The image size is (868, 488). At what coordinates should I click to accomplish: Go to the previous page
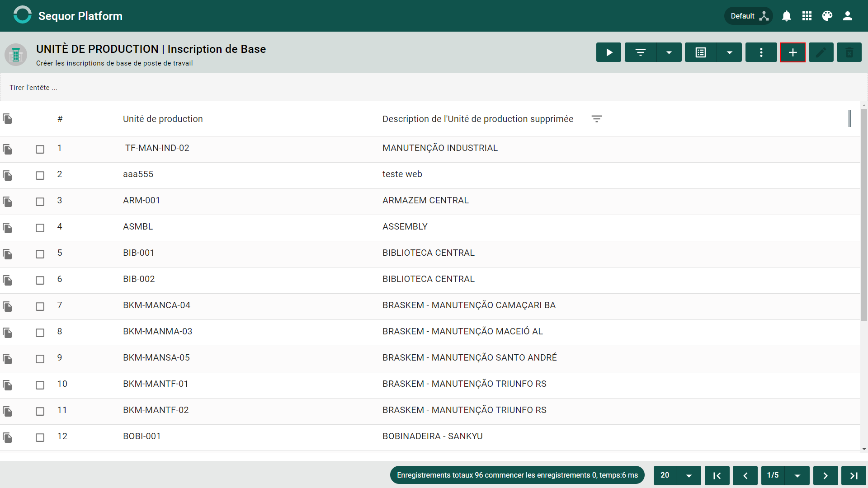tap(745, 475)
